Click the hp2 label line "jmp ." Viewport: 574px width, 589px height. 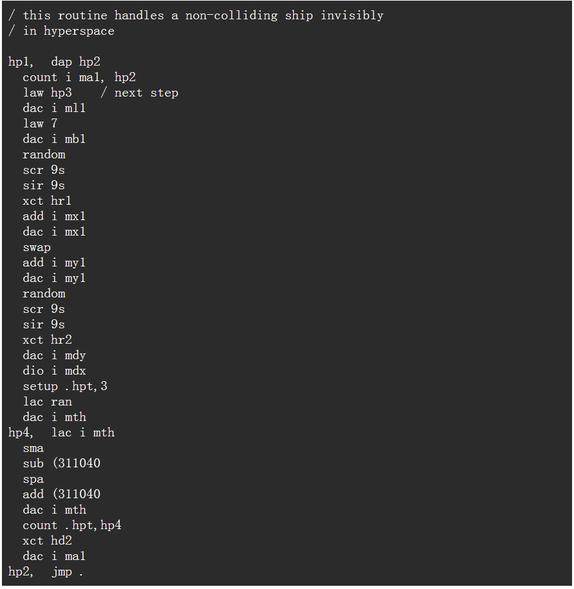[x=45, y=572]
